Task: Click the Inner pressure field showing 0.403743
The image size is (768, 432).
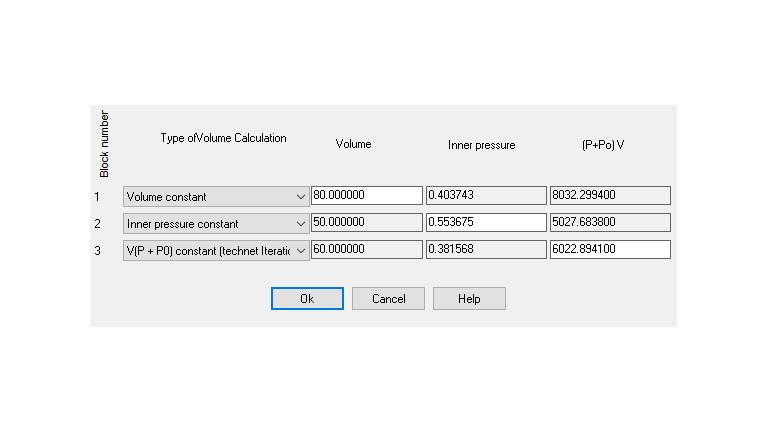Action: tap(486, 196)
